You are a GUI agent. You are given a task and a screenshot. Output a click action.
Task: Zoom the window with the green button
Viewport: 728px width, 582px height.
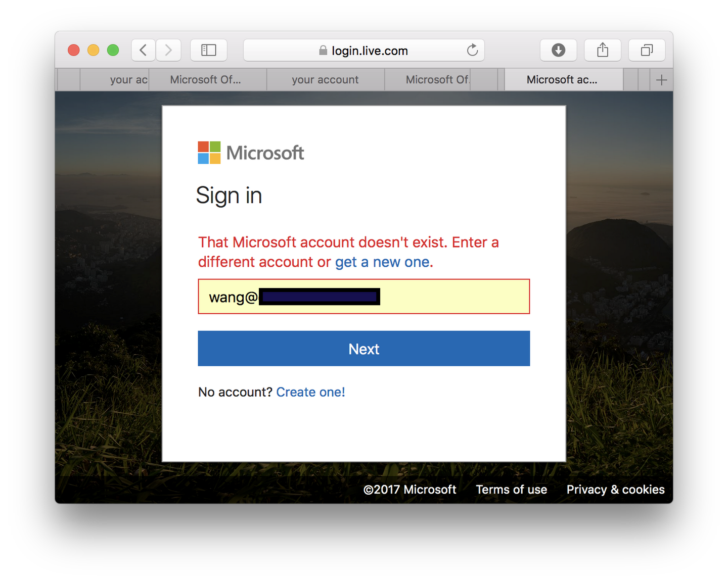(113, 50)
